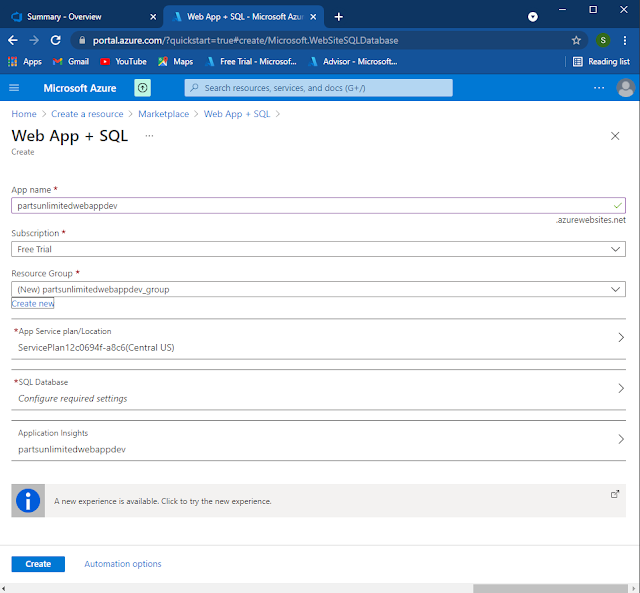Screen dimensions: 640x593
Task: Reload the page with the refresh icon
Action: (x=56, y=40)
